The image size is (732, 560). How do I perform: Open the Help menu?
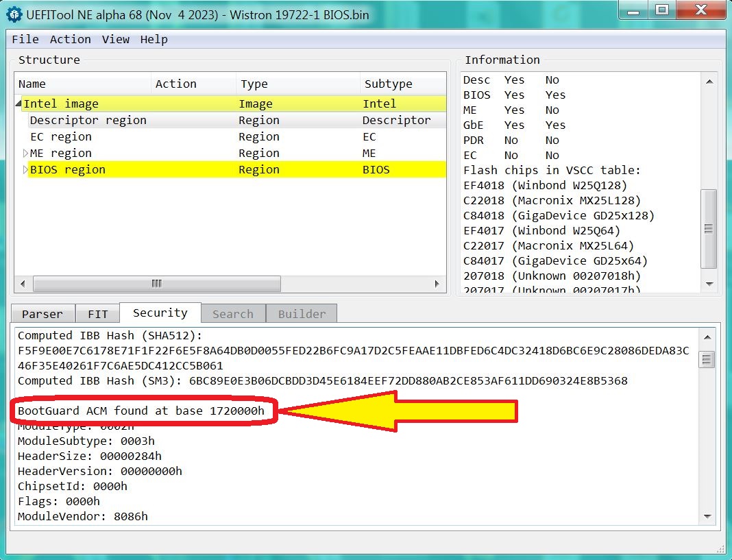click(x=154, y=39)
